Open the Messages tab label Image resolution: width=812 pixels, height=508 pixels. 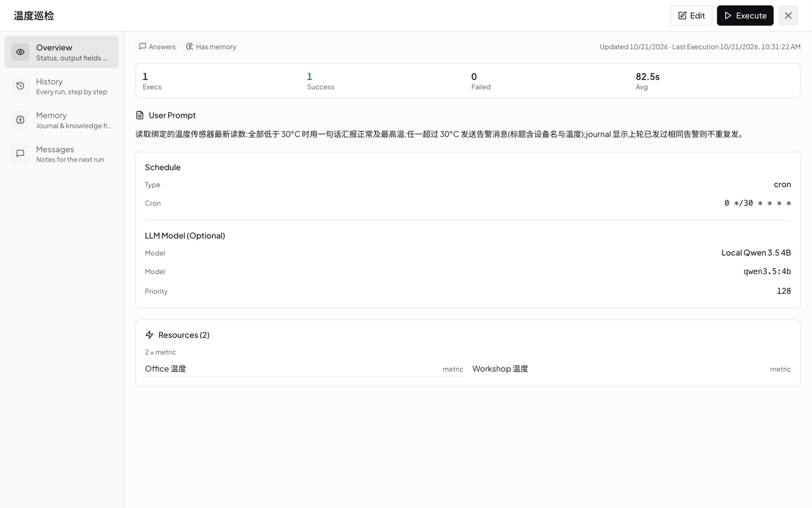55,149
